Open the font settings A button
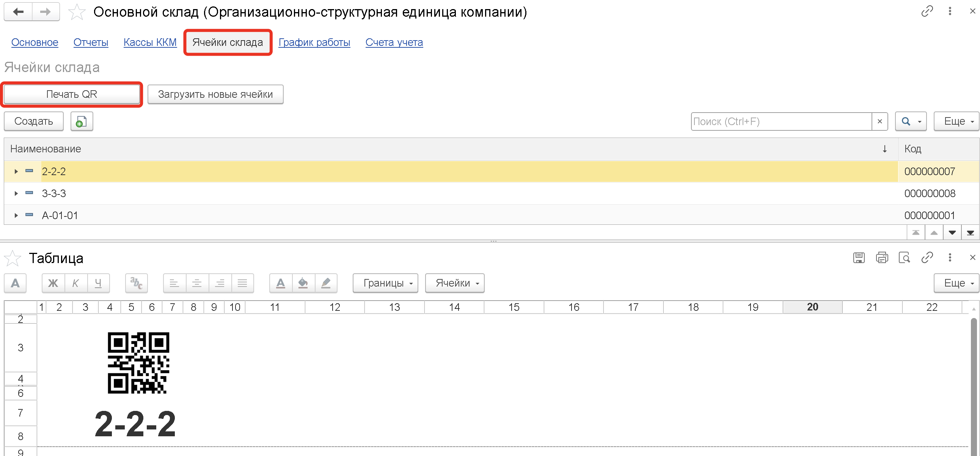Screen dimensions: 980x456 tap(15, 283)
